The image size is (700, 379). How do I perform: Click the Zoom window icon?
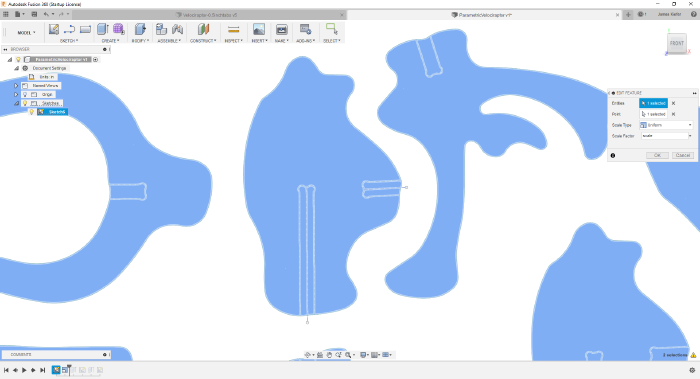338,355
